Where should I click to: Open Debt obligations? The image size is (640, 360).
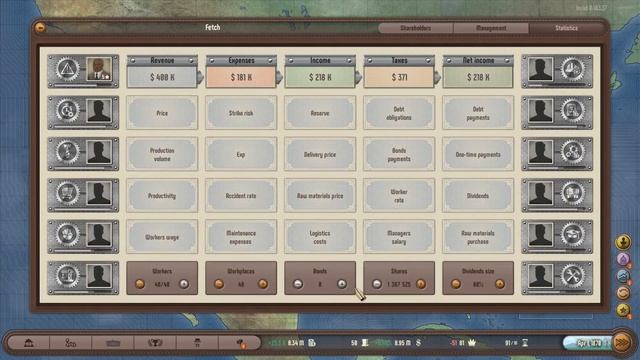(399, 113)
